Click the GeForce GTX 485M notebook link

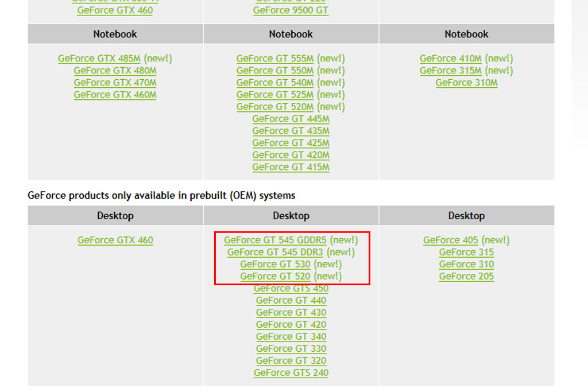click(x=99, y=59)
